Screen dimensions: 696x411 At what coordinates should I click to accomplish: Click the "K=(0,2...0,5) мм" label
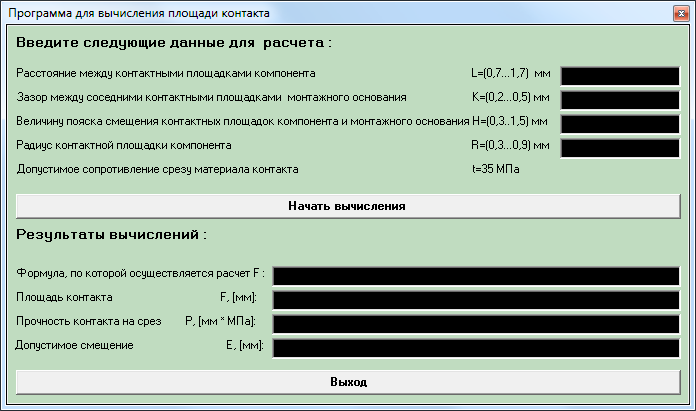click(x=510, y=97)
